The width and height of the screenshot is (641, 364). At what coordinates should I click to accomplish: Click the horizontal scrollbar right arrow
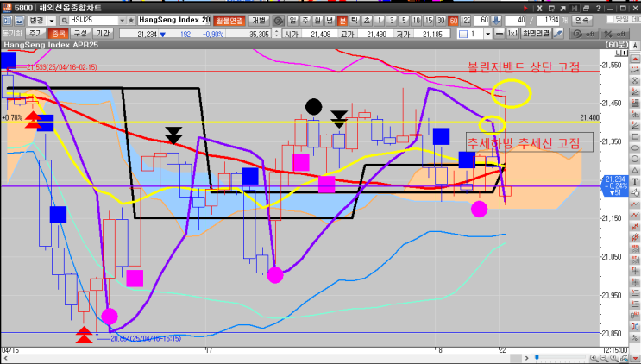[527, 358]
